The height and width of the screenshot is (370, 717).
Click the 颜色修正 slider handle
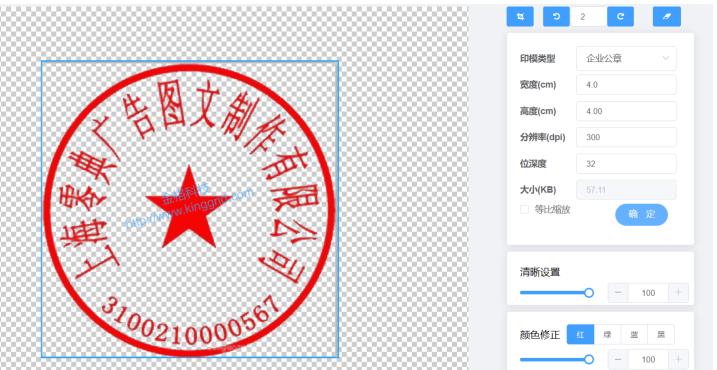(x=589, y=359)
